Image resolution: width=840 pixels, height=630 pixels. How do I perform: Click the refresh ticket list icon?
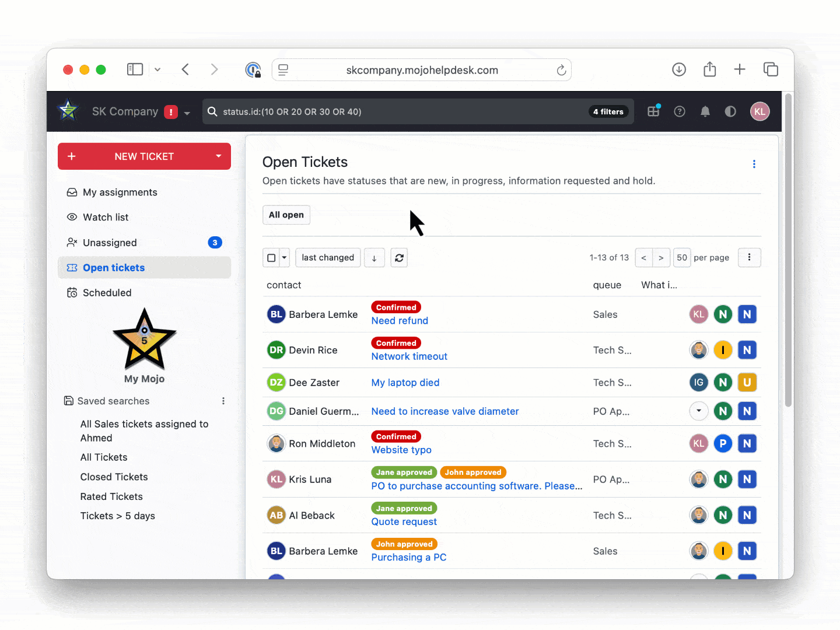tap(399, 258)
